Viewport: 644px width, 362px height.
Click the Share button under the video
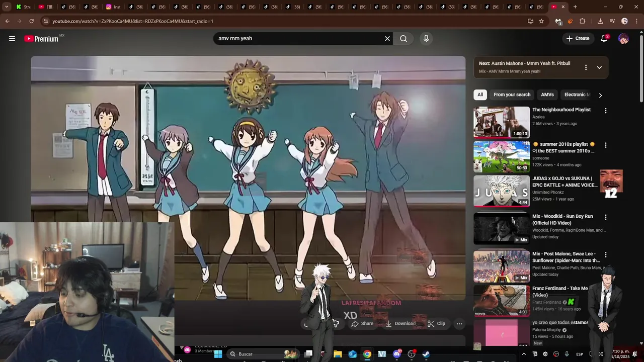(x=362, y=324)
